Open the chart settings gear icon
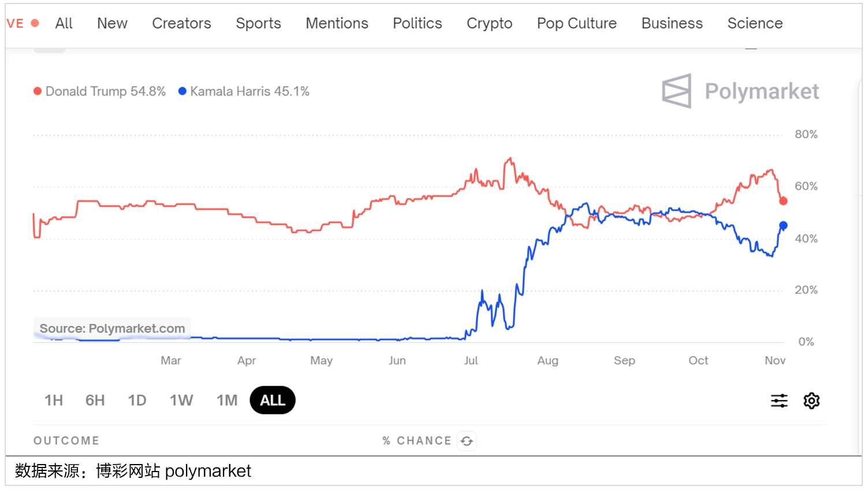 [x=811, y=401]
